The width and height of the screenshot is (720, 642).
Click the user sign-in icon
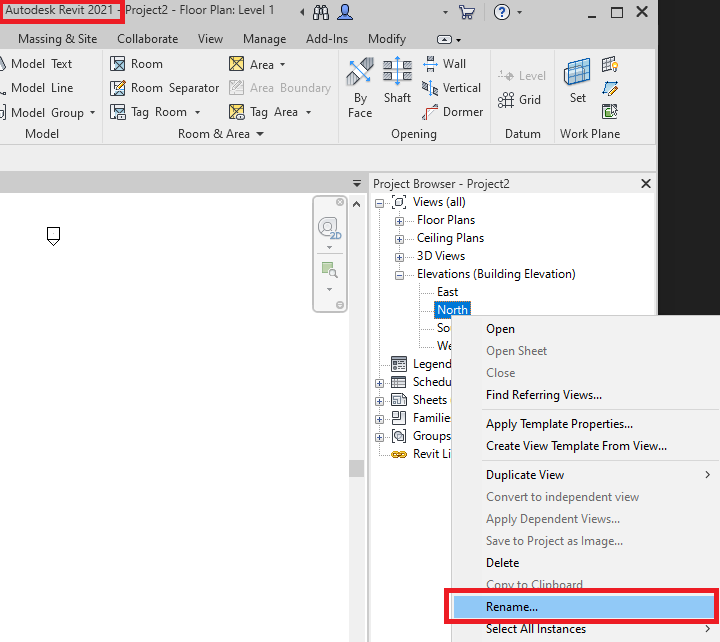(345, 12)
